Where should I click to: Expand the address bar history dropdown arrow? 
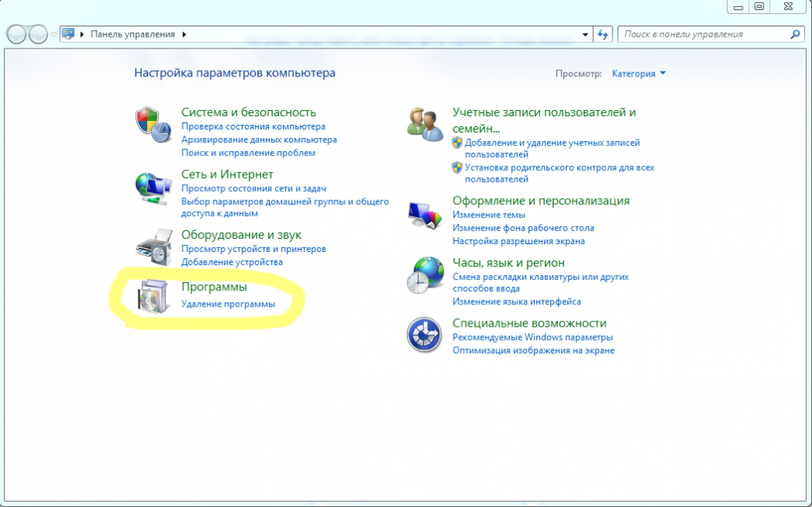(585, 35)
